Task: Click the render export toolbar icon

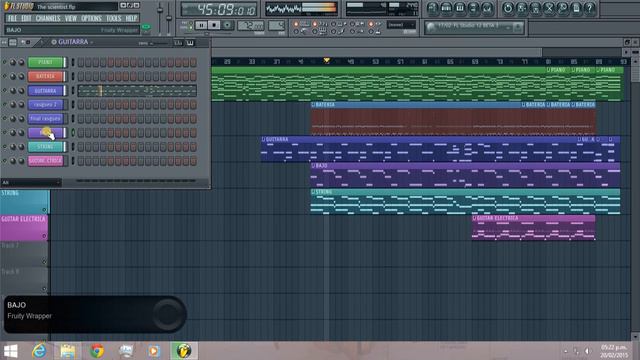Action: click(x=535, y=8)
